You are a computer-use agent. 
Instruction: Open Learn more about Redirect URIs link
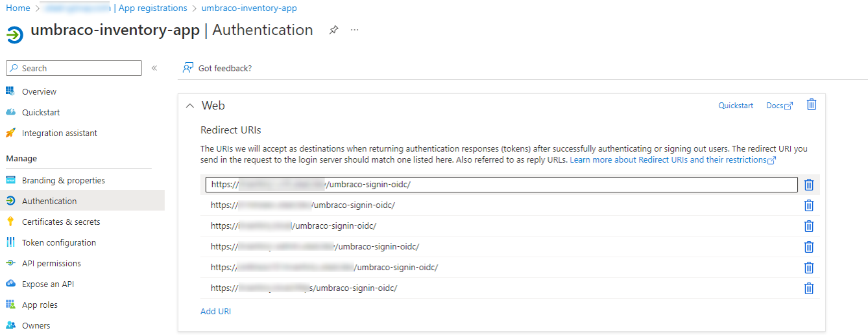point(673,159)
